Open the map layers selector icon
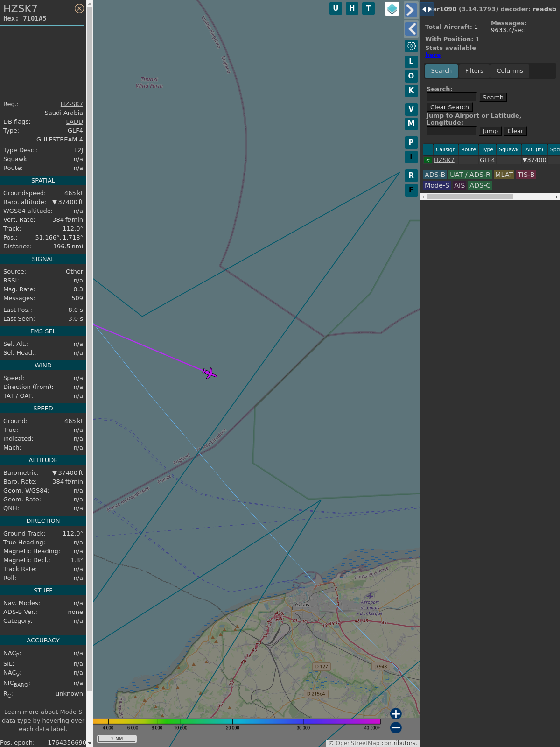The image size is (560, 747). [x=392, y=8]
